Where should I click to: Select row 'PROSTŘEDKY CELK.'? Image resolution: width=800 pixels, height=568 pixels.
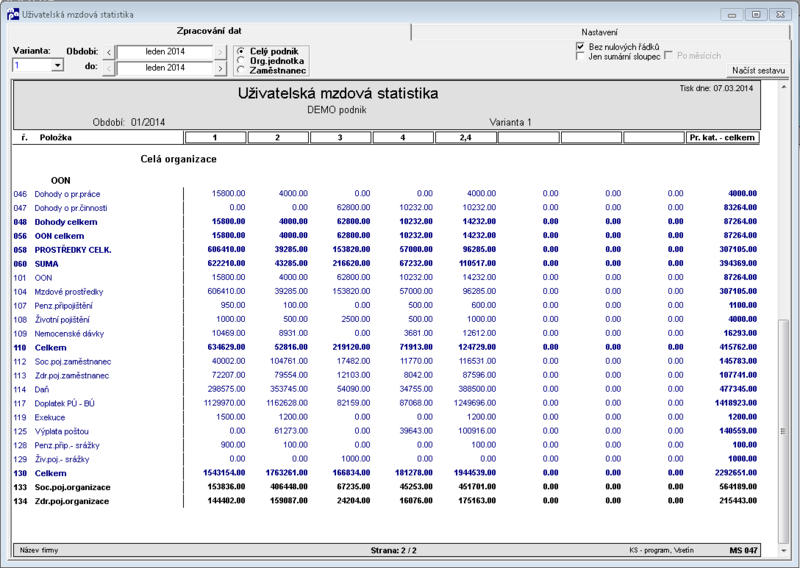click(x=385, y=250)
